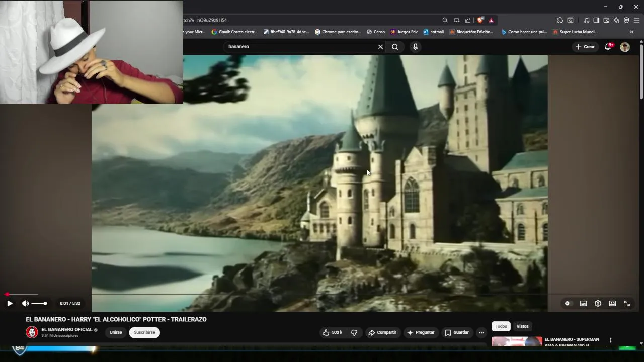Image resolution: width=644 pixels, height=362 pixels.
Task: Click the Brave VPN shield icon
Action: pos(626,20)
